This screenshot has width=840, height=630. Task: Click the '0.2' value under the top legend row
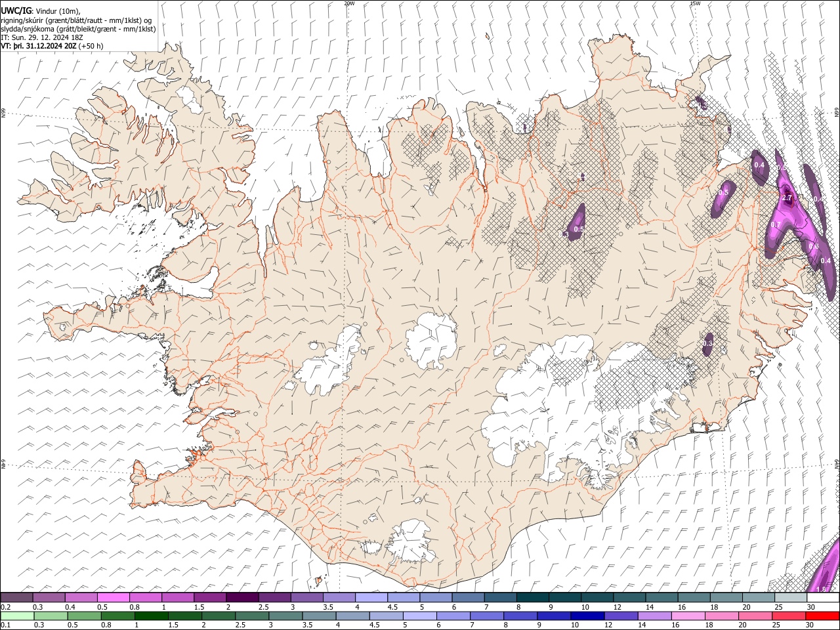[x=4, y=606]
